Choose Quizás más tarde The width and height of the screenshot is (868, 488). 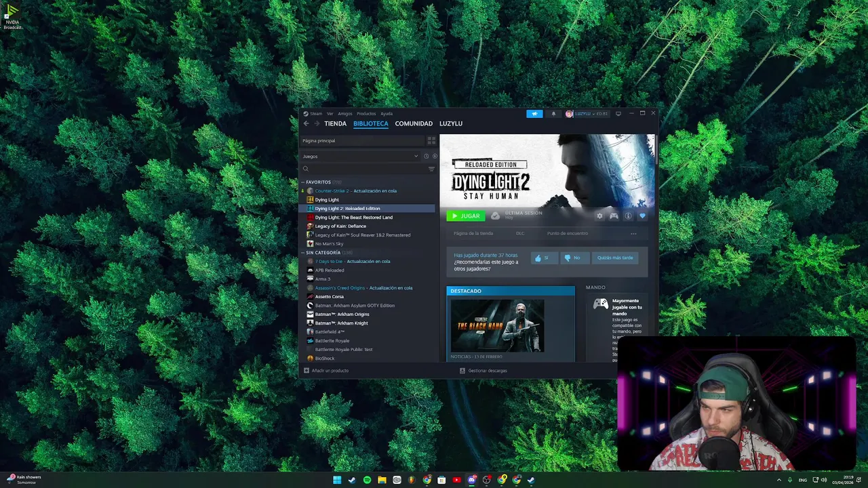pos(615,258)
